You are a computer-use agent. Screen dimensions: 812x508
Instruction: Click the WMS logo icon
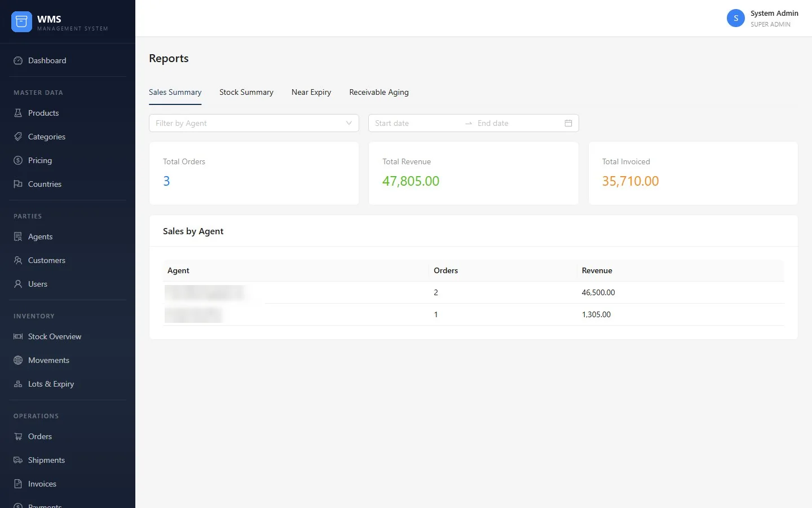point(21,21)
